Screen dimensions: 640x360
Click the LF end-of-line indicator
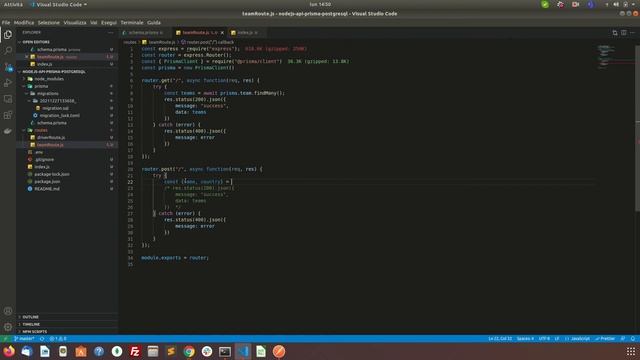[557, 339]
